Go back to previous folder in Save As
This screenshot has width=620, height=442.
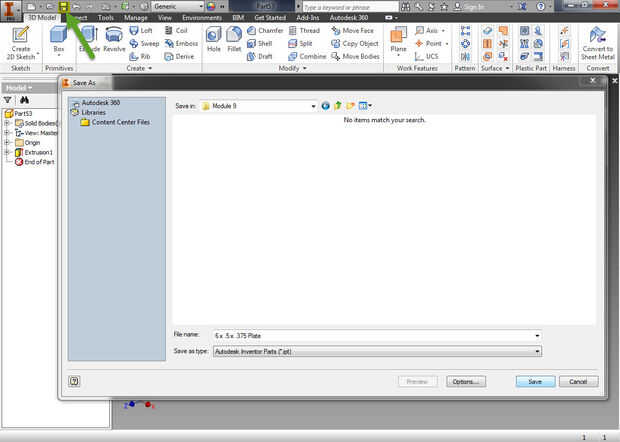click(x=325, y=106)
